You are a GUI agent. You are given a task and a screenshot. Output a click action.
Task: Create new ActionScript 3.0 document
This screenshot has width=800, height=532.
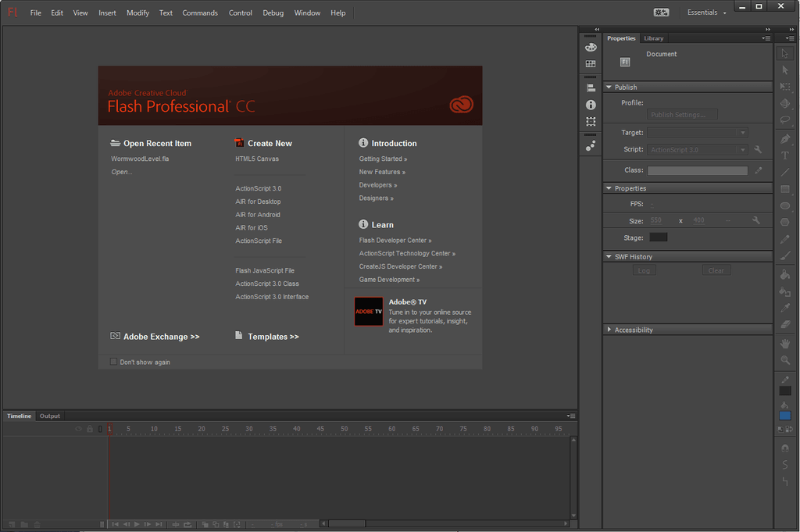[x=258, y=187]
